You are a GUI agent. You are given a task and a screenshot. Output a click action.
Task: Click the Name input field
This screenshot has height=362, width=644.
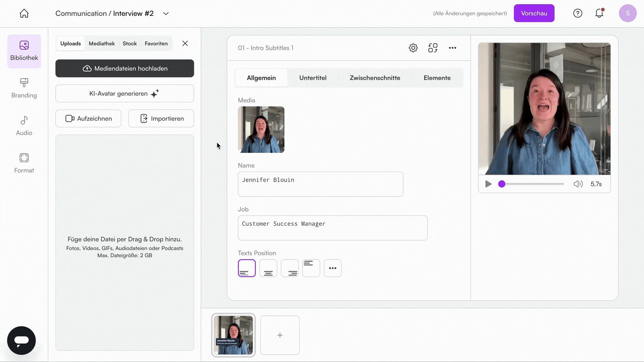point(321,184)
